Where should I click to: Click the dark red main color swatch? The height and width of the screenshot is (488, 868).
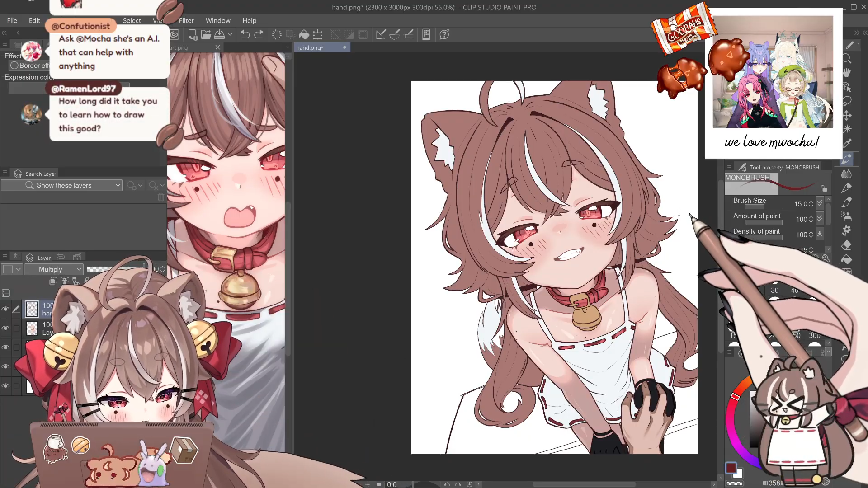tap(731, 468)
